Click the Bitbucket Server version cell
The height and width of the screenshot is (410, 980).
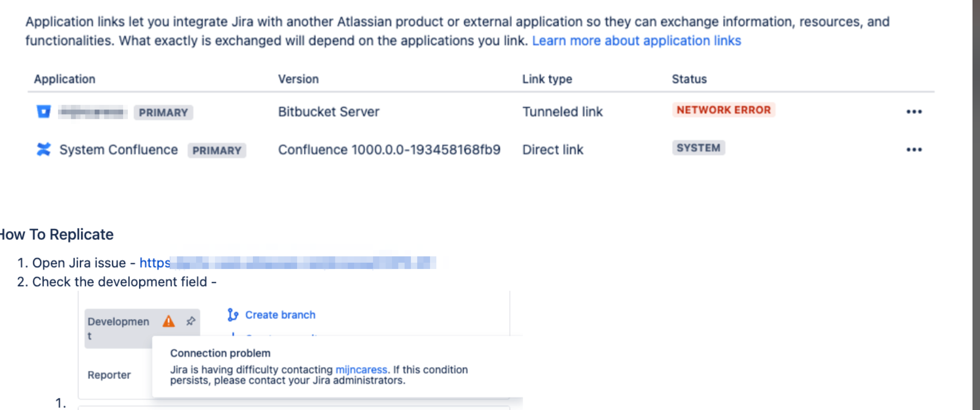click(x=329, y=112)
